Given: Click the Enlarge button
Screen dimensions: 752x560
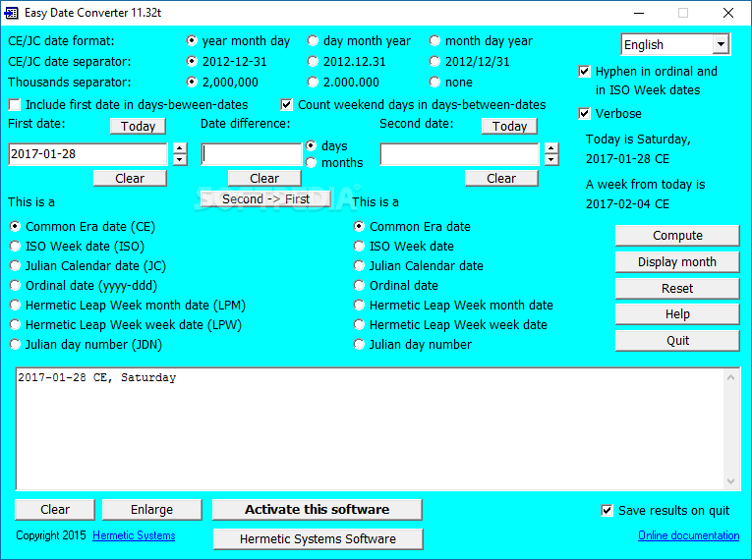Looking at the screenshot, I should [152, 510].
